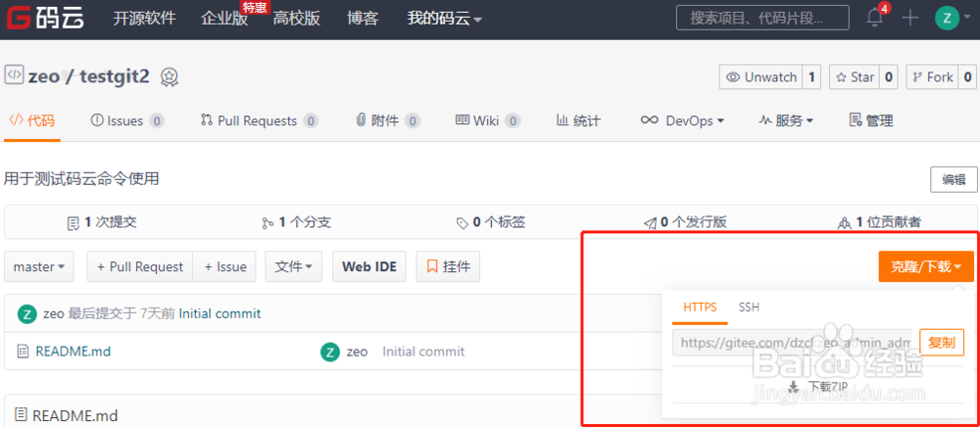Click the badge icon after testgit2

pyautogui.click(x=170, y=76)
